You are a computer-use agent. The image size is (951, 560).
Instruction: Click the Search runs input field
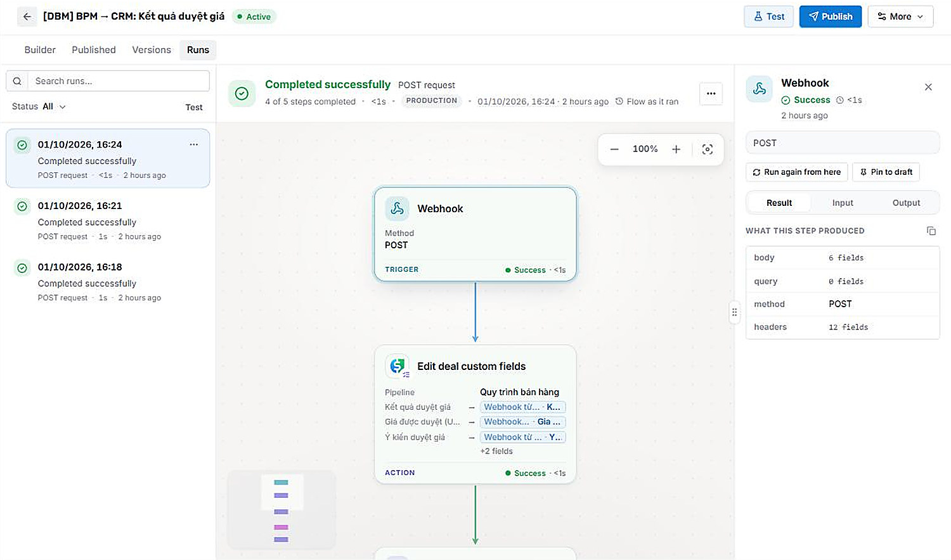point(119,81)
